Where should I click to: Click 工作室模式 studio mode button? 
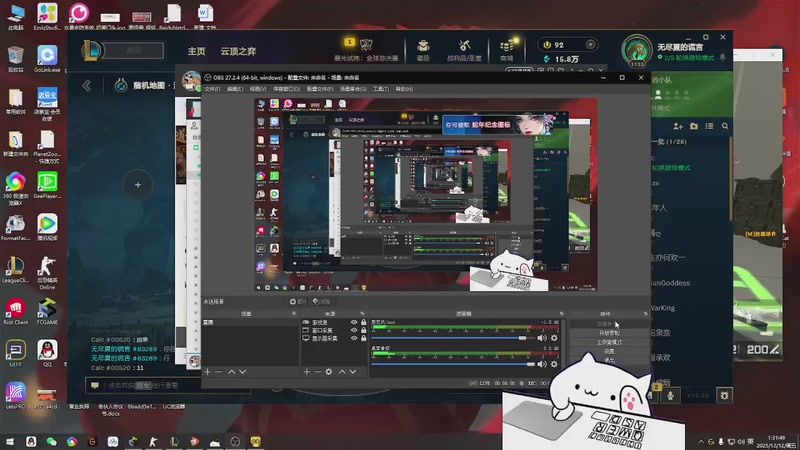pyautogui.click(x=608, y=342)
